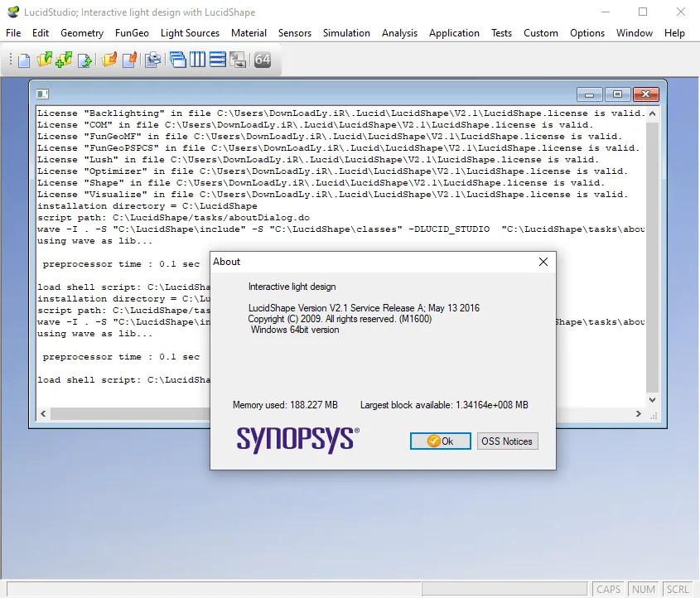
Task: Click the New document toolbar icon
Action: point(24,60)
